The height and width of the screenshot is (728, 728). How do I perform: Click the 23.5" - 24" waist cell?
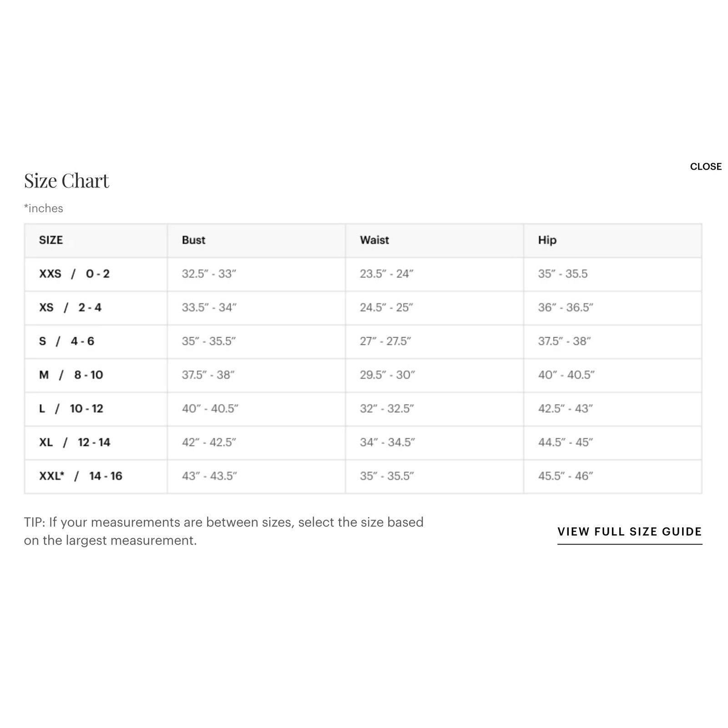386,274
